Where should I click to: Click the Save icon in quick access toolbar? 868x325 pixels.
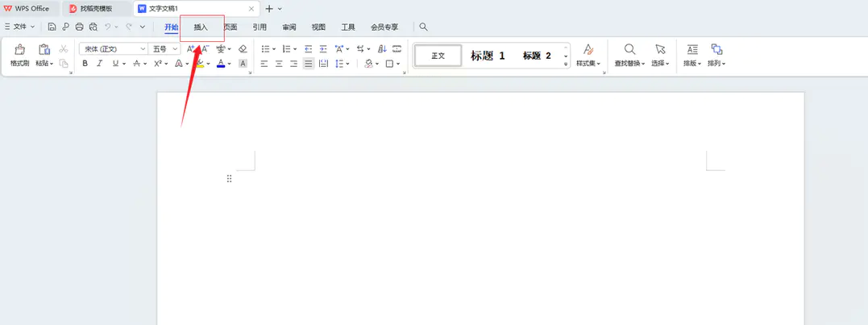[x=52, y=27]
